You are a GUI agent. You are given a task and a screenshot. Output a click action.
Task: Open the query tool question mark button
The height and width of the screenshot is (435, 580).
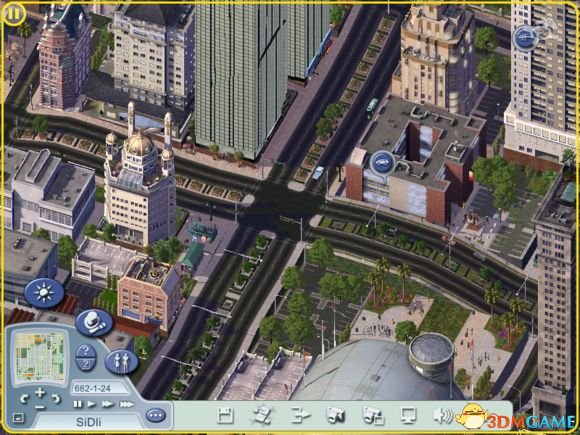pos(86,357)
